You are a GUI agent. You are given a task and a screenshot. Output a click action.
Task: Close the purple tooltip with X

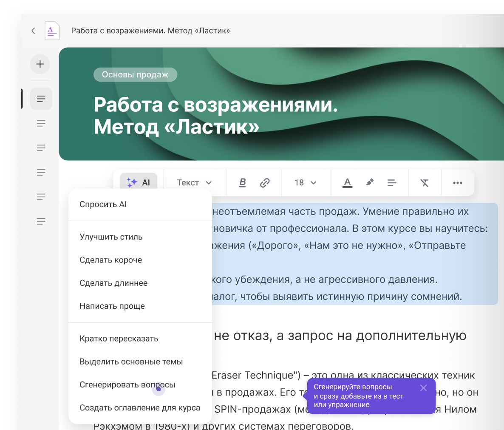point(423,388)
